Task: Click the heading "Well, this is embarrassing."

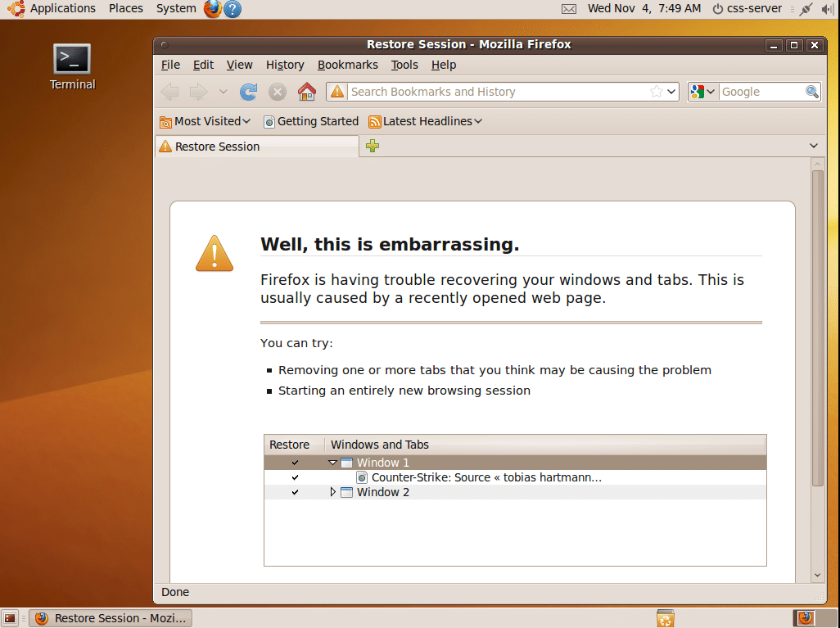Action: click(x=390, y=244)
